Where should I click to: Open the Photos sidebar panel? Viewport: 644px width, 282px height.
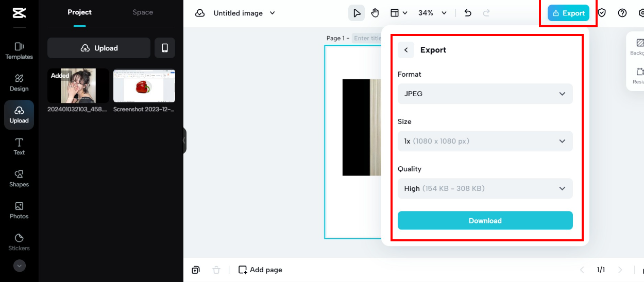(x=19, y=210)
